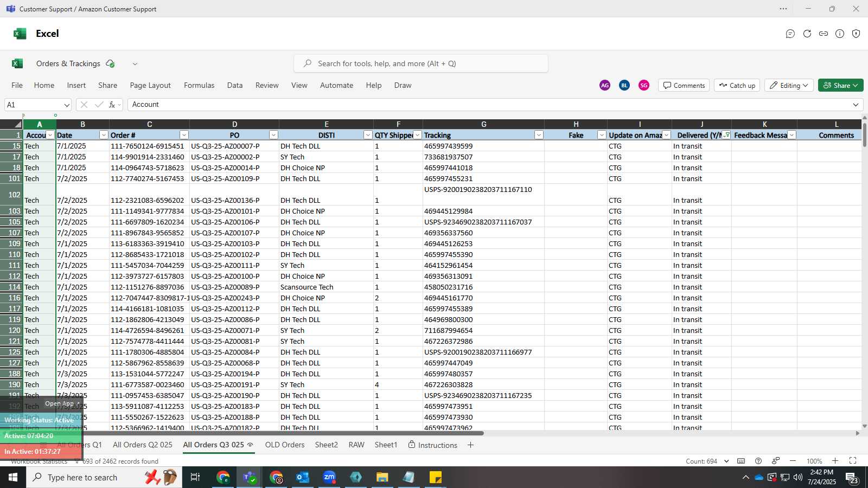Select column G header
The width and height of the screenshot is (868, 488).
coord(483,124)
